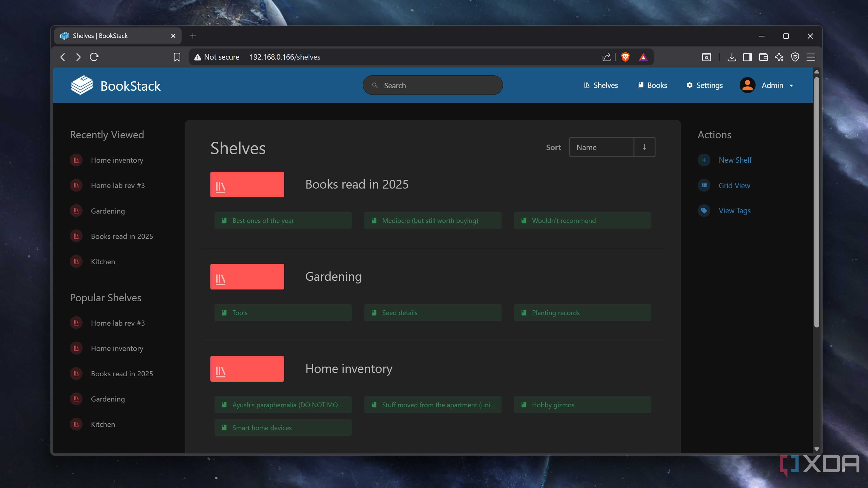
Task: Click the Gardening shelf red thumbnail
Action: pyautogui.click(x=247, y=277)
